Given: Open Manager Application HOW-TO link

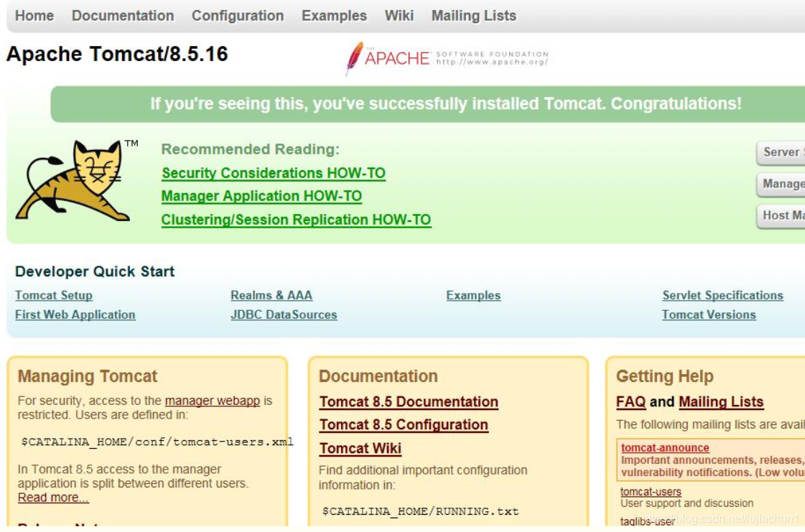Looking at the screenshot, I should click(x=262, y=196).
